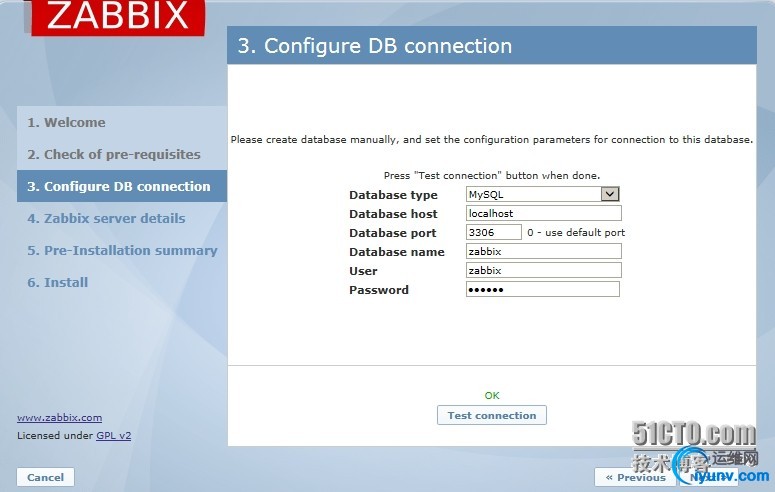This screenshot has height=492, width=775.
Task: Select step 6. Install
Action: tap(57, 282)
